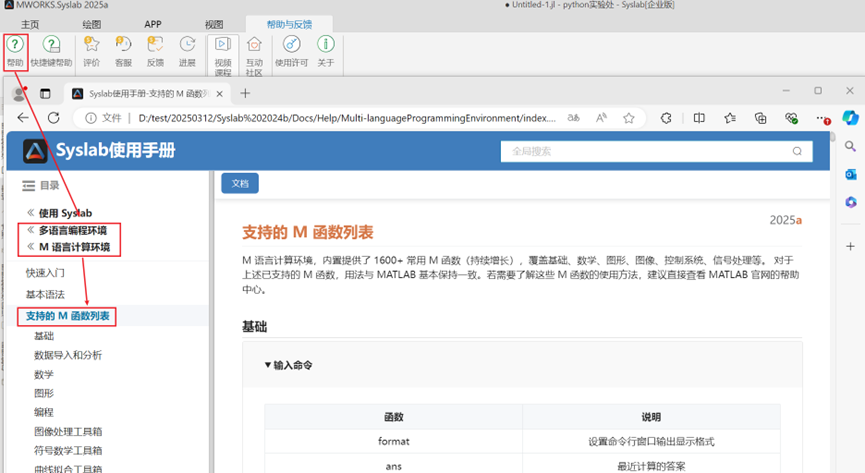
Task: Click sidebar search magnifier icon
Action: (x=850, y=146)
